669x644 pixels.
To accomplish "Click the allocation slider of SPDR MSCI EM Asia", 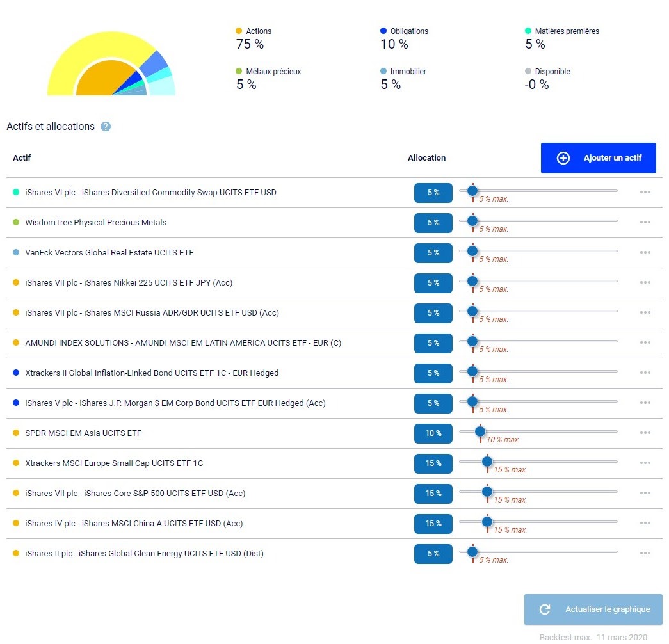I will pos(538,431).
